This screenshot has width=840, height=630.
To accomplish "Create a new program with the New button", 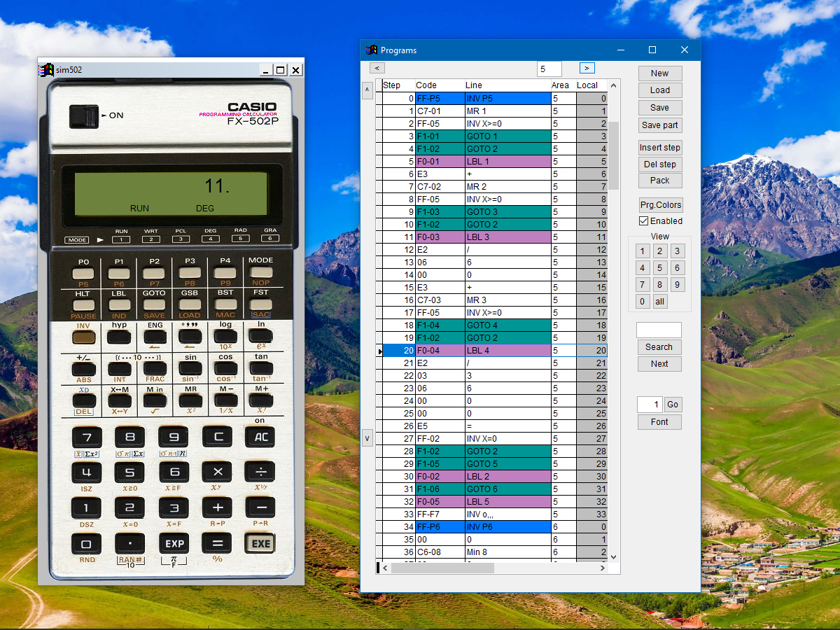I will [659, 73].
